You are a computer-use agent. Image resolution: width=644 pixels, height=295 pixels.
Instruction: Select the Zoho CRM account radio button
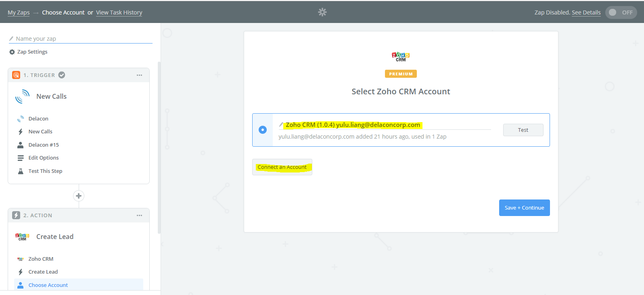coord(263,130)
